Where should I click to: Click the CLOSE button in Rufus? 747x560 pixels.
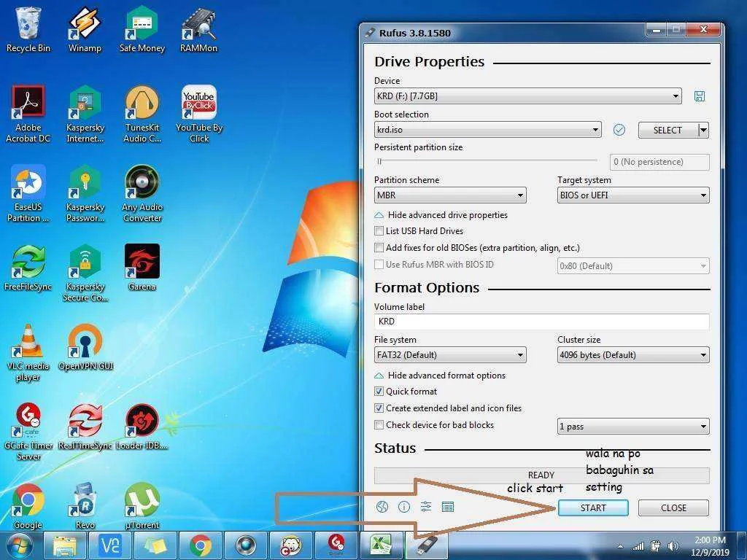[x=673, y=507]
